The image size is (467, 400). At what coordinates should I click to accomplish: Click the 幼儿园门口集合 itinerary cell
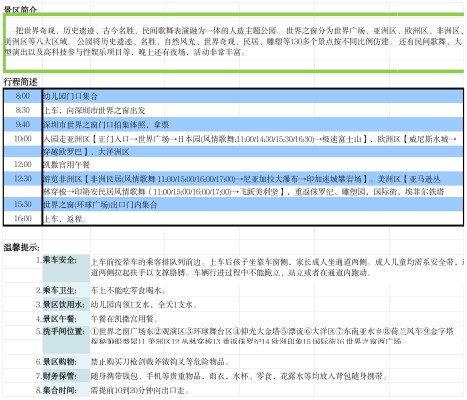point(253,96)
